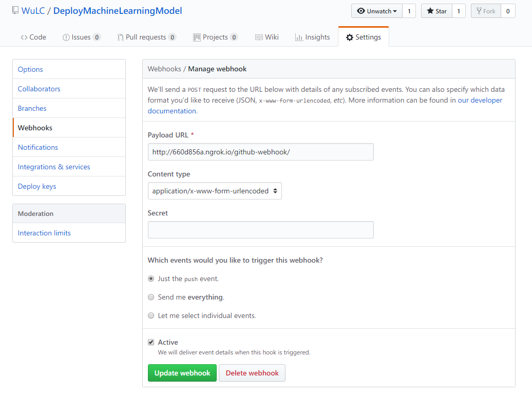
Task: Click the Projects board icon
Action: 197,37
